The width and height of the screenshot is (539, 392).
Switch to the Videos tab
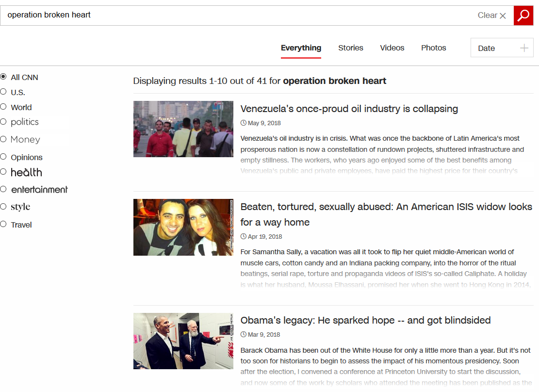click(x=392, y=48)
